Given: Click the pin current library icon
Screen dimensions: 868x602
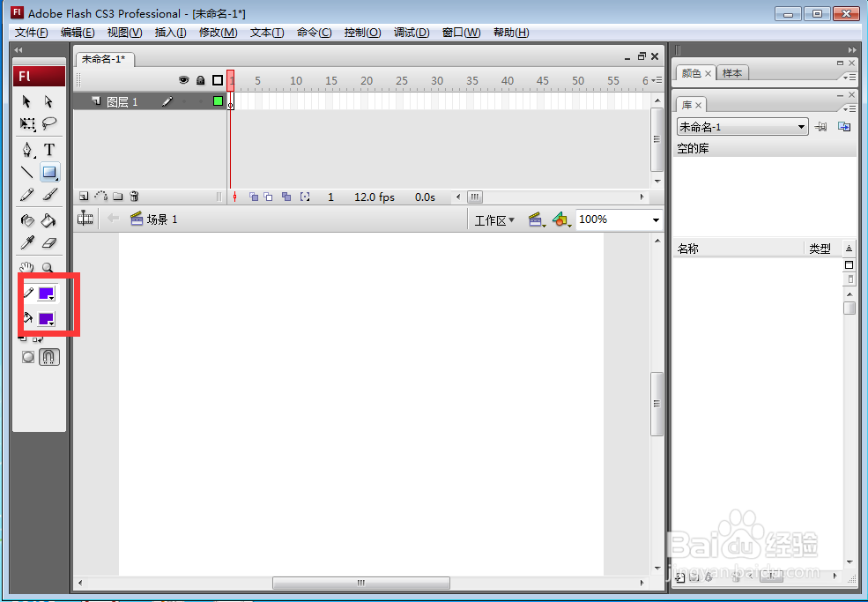Looking at the screenshot, I should coord(821,127).
